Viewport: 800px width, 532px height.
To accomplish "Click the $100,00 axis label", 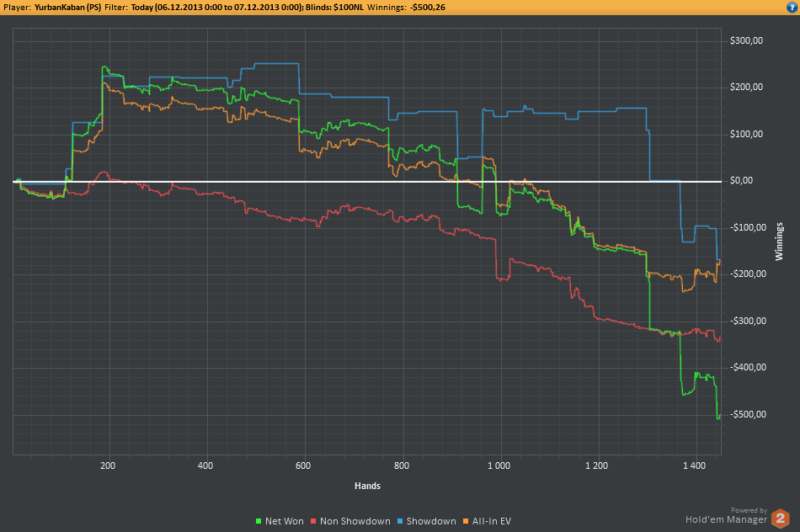I will point(746,134).
